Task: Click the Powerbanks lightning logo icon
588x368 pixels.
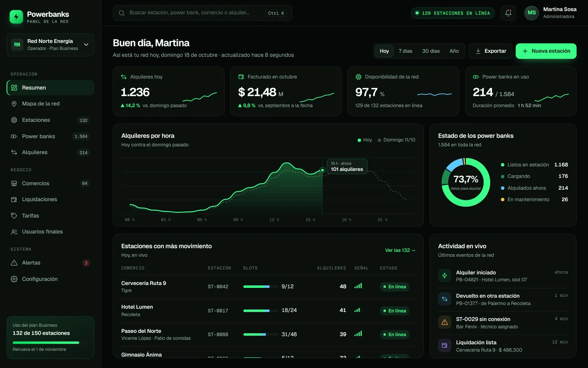Action: click(16, 17)
